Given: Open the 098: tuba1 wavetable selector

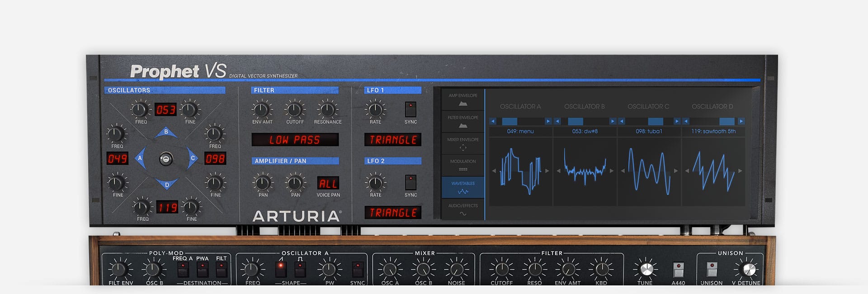Looking at the screenshot, I should coord(649,131).
